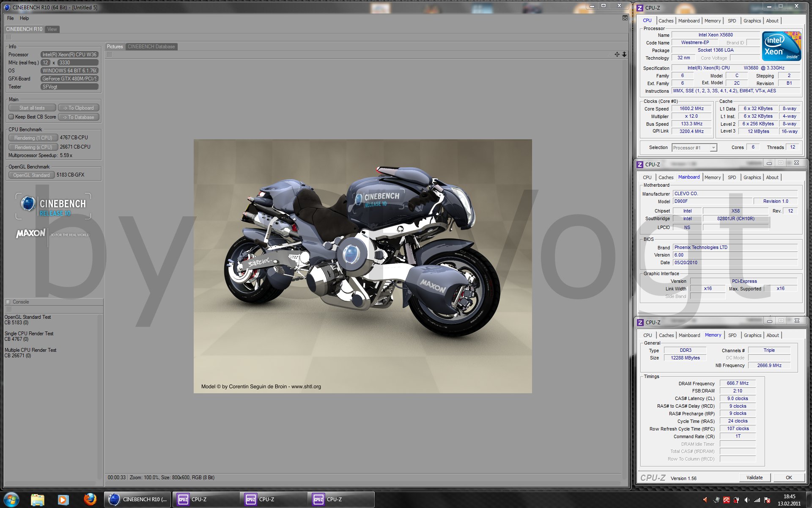Launch Firefox from the taskbar
Image resolution: width=812 pixels, height=508 pixels.
pyautogui.click(x=90, y=500)
